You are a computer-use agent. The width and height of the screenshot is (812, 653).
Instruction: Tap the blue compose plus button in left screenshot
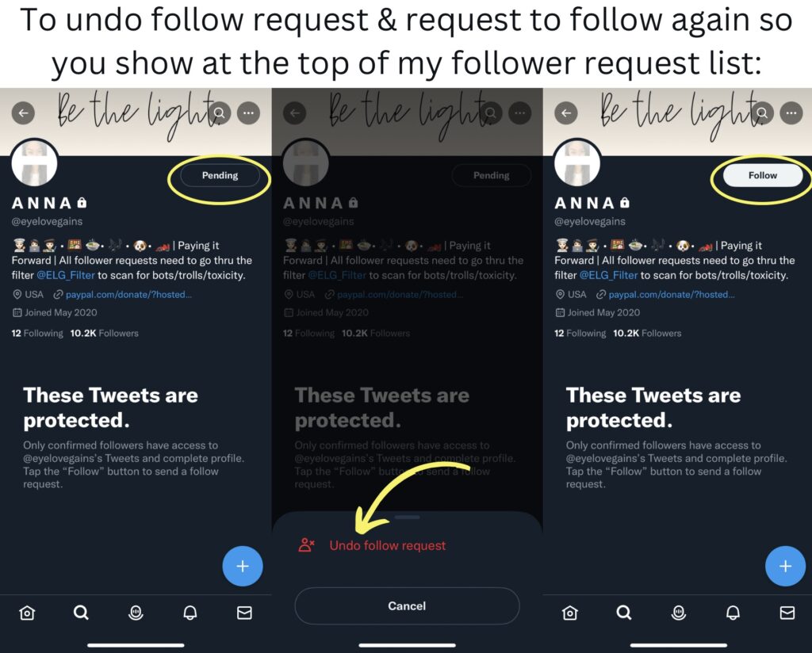pos(243,566)
